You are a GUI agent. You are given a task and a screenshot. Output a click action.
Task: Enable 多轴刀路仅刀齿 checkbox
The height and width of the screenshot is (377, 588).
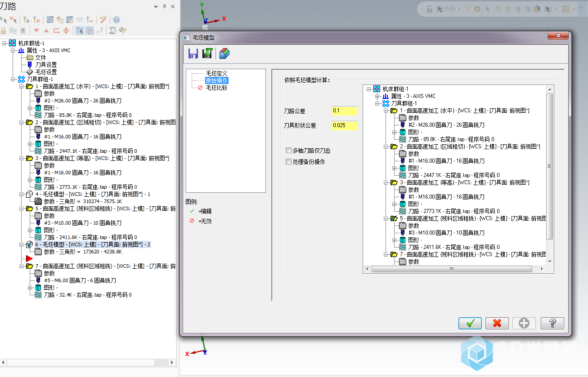coord(289,151)
